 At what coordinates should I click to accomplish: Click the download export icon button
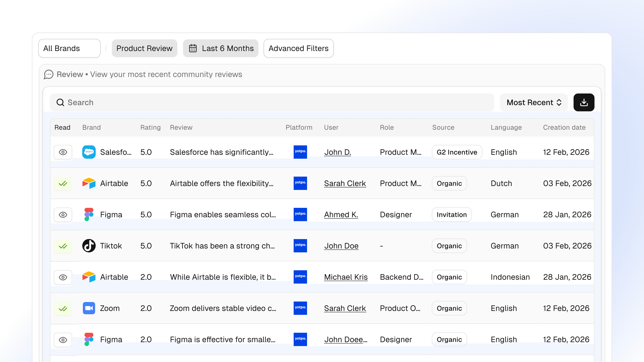pos(583,102)
